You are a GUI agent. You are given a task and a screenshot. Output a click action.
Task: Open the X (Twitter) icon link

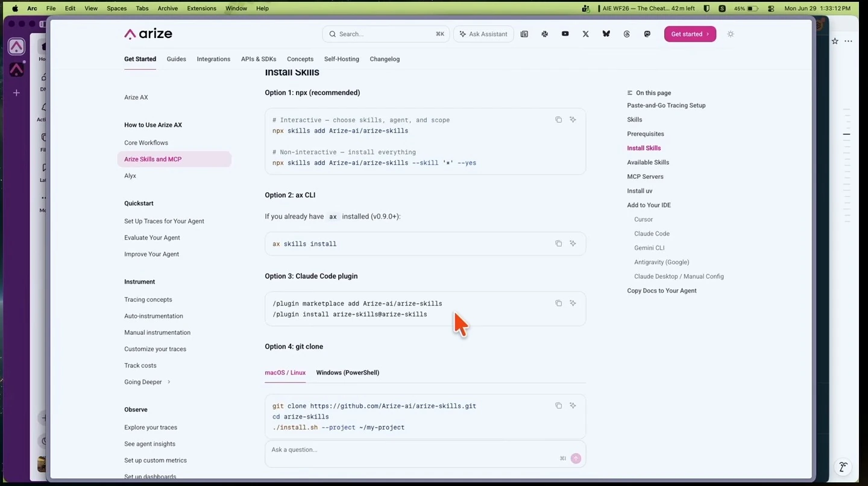[586, 34]
